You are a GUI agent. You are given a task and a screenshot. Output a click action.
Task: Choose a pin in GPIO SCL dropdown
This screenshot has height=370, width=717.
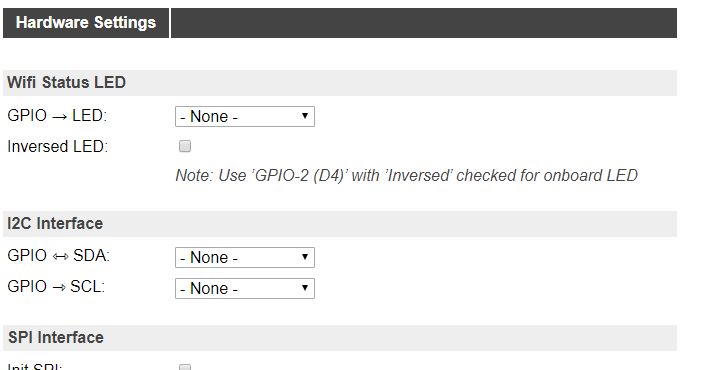[245, 289]
